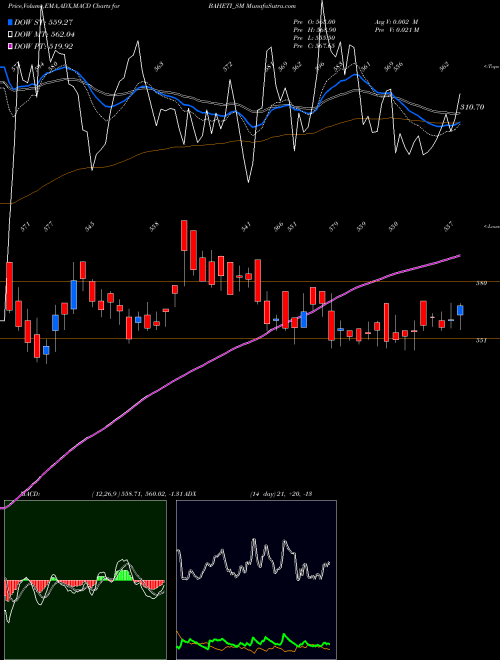Click the white DOW MT legend swatch
500x660 pixels.
(10, 34)
